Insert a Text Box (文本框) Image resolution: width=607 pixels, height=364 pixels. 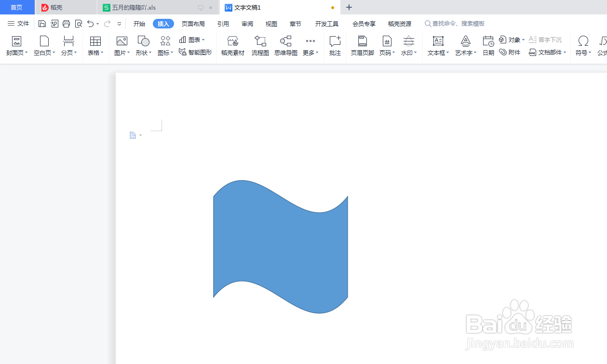pyautogui.click(x=438, y=46)
